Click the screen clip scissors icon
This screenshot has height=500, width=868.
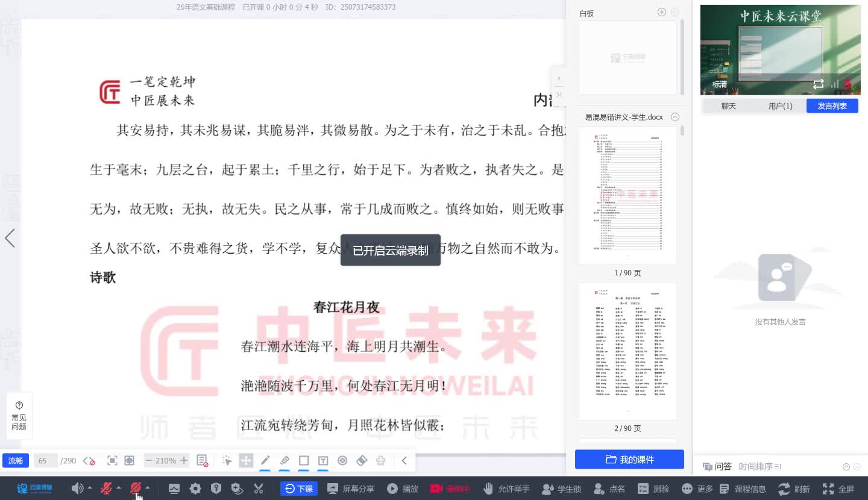point(259,489)
